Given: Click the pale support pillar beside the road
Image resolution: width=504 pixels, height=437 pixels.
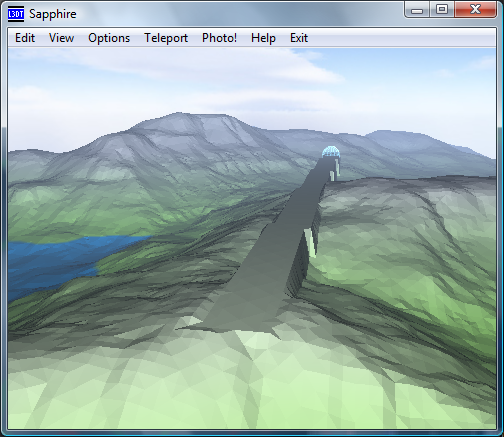Looking at the screenshot, I should tap(310, 242).
